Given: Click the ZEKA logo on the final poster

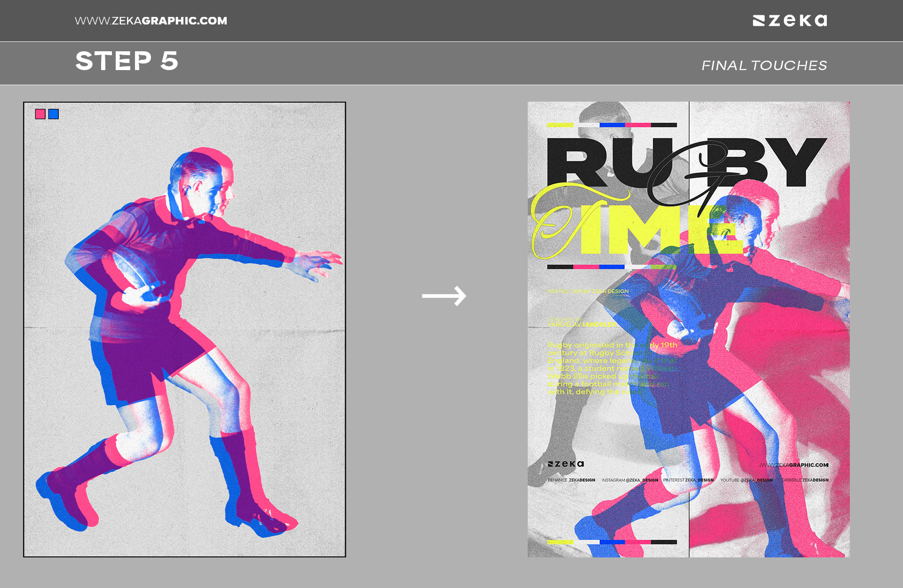Looking at the screenshot, I should [566, 463].
